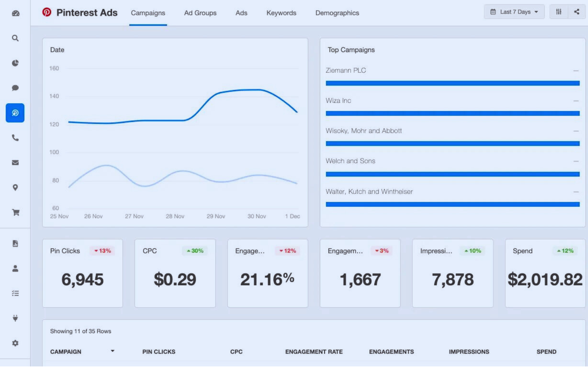Click the search magnifier sidebar icon
Image resolution: width=588 pixels, height=377 pixels.
(15, 38)
